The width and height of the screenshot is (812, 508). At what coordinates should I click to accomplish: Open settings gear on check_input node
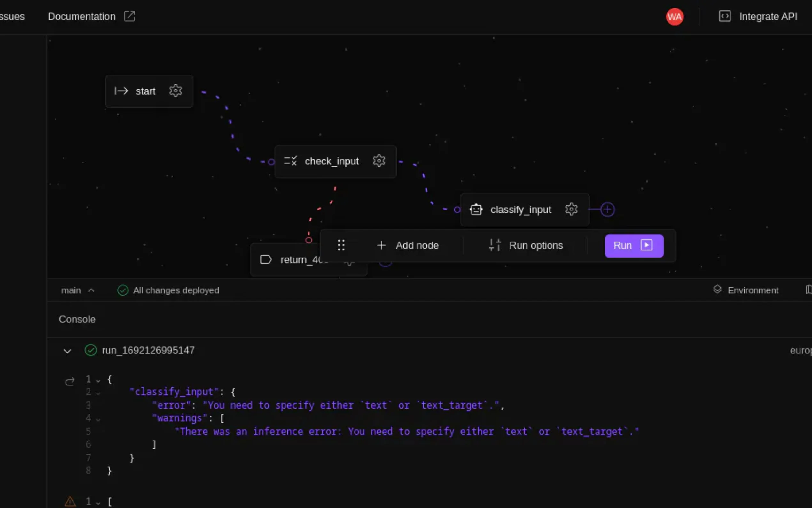379,161
